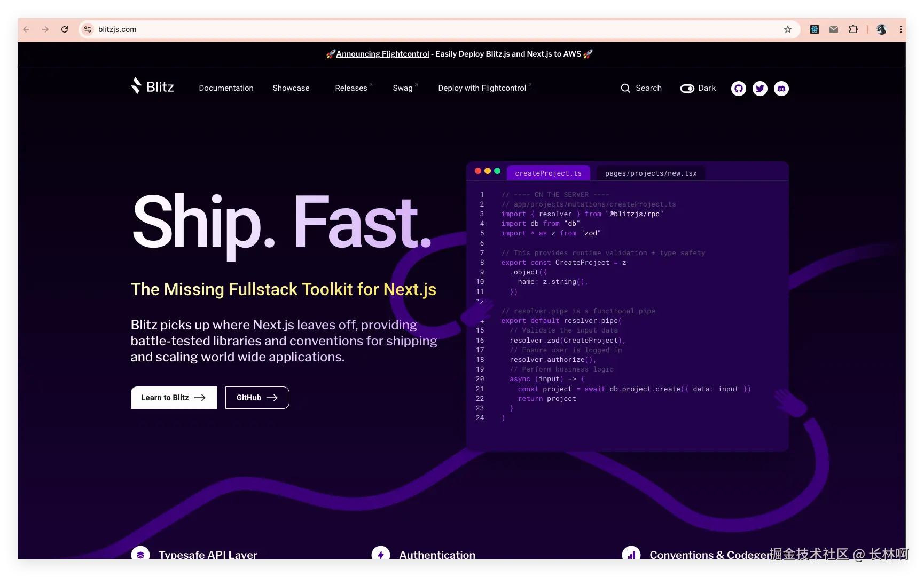The image size is (924, 577).
Task: Open the Blitz GitHub icon link
Action: click(x=739, y=89)
